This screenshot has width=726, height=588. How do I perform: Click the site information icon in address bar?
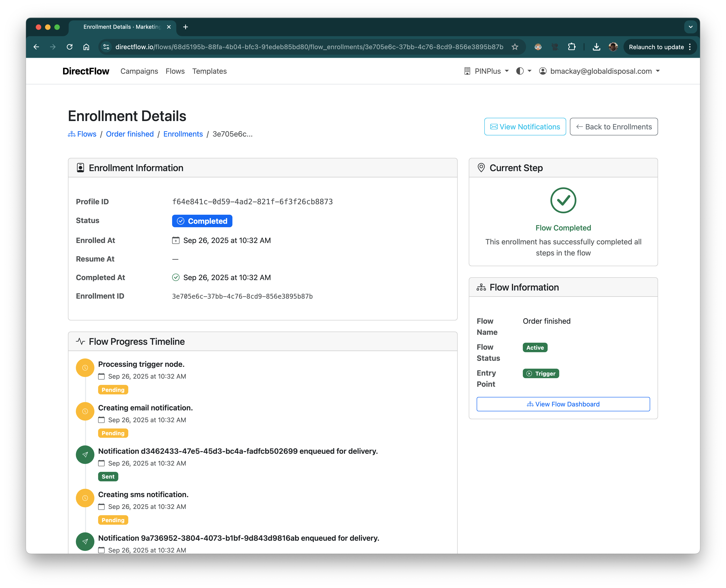pyautogui.click(x=106, y=47)
